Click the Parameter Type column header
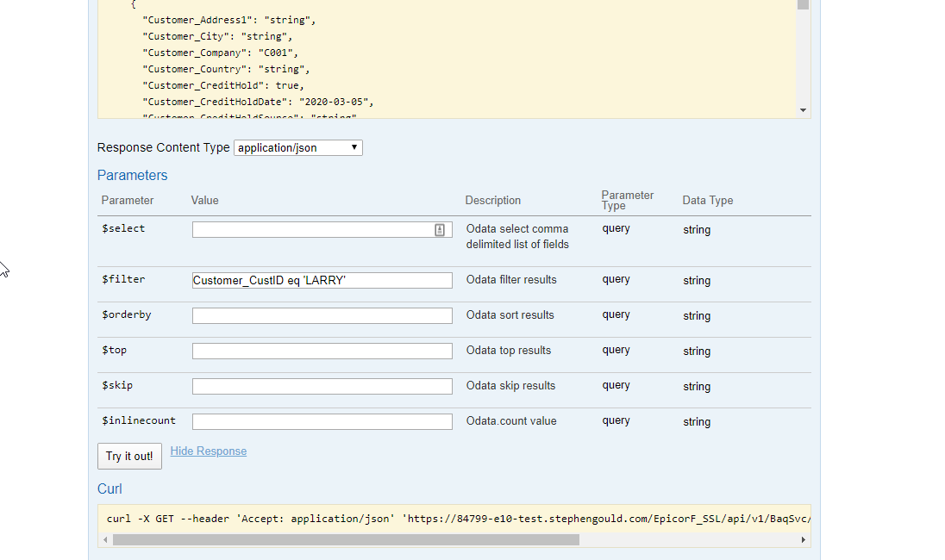Screen dimensions: 945x560 (628, 200)
